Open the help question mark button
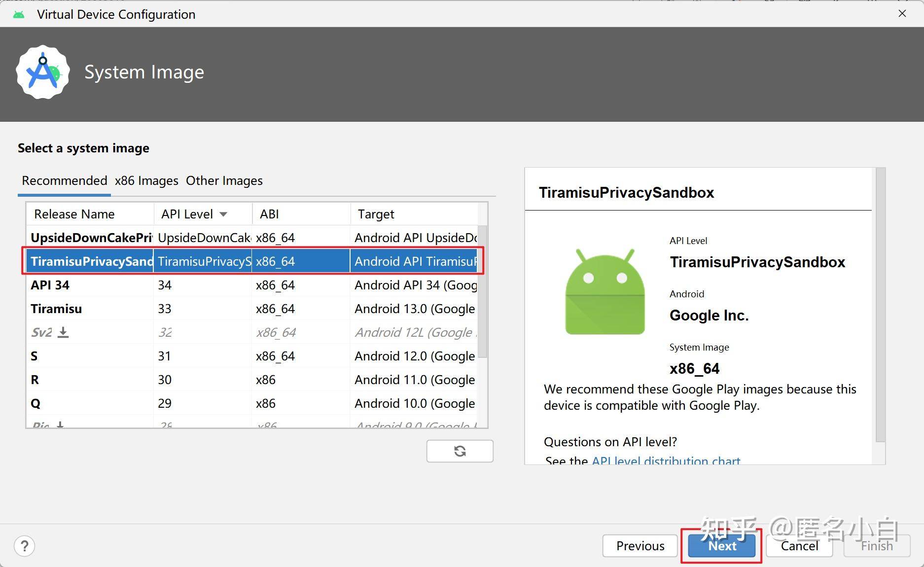This screenshot has height=567, width=924. [x=24, y=546]
